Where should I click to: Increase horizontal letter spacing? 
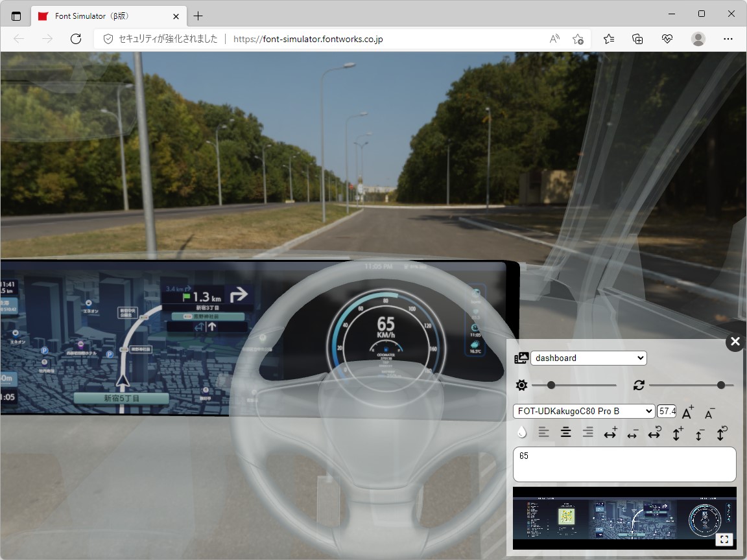point(610,433)
